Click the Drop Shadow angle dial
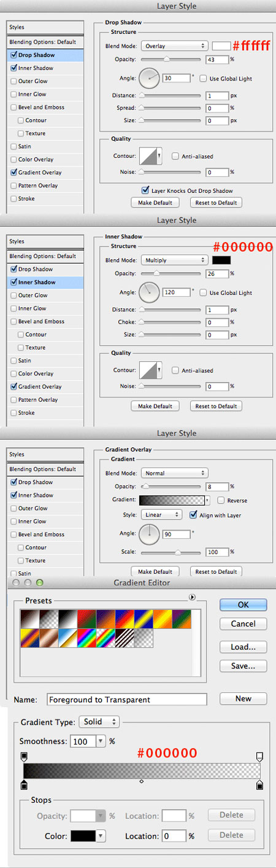276x868 pixels. (x=150, y=78)
